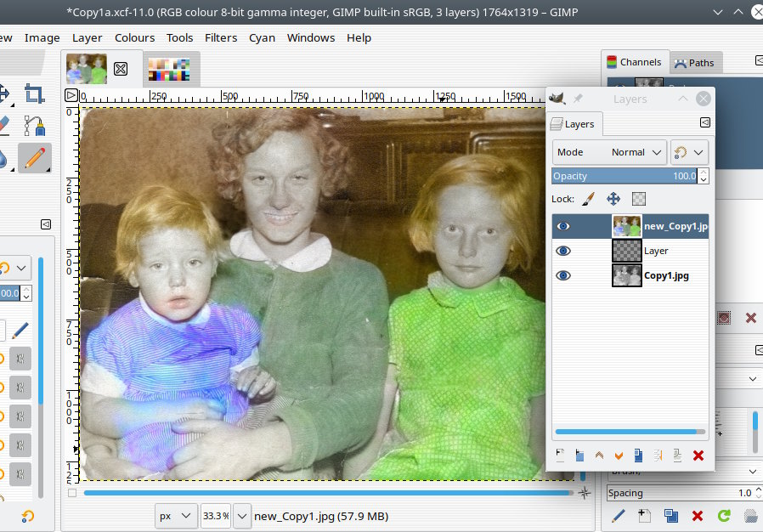Viewport: 763px width, 532px height.
Task: Click the lower layer arrow icon
Action: coord(619,456)
